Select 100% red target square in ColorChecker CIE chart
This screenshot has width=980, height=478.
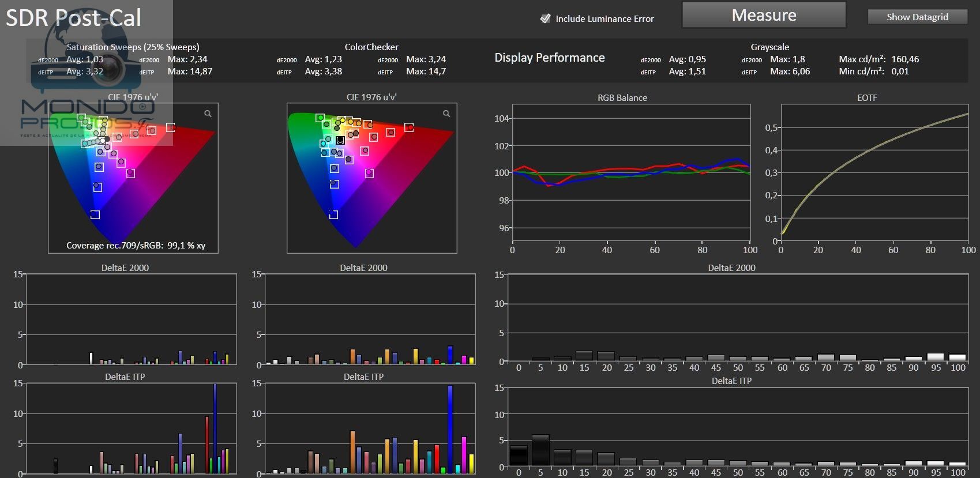point(409,127)
